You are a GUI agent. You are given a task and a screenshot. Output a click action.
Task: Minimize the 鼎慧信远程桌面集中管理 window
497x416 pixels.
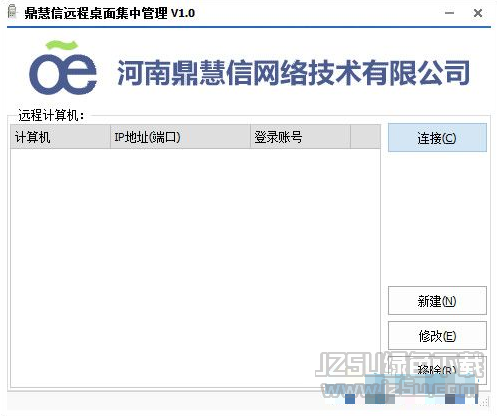click(449, 13)
